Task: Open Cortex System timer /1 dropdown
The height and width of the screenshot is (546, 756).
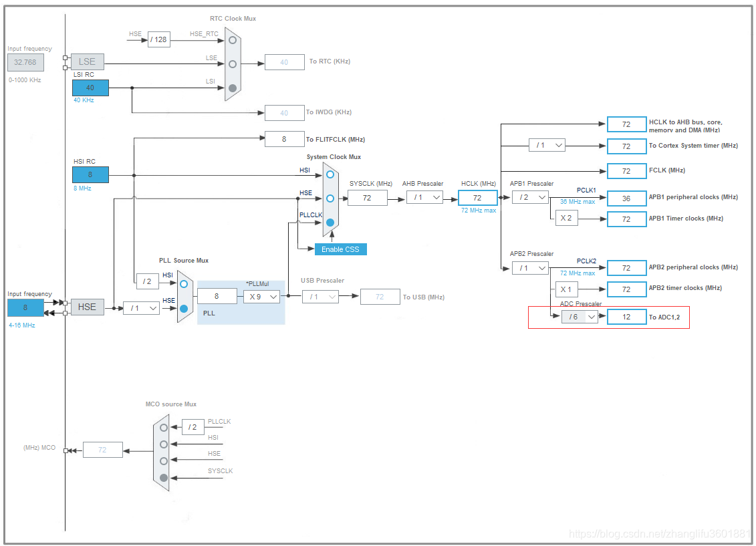Action: [547, 145]
